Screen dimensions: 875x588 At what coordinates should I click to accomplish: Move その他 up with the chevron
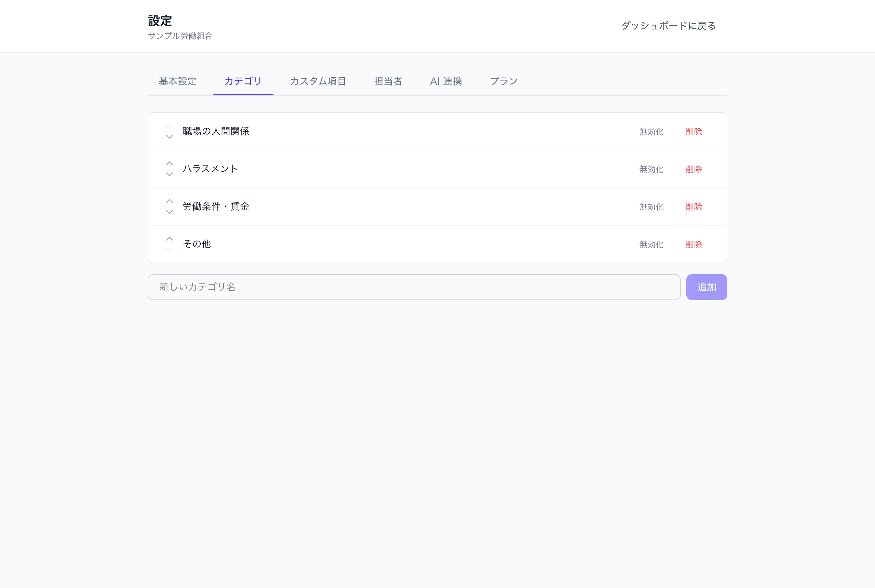170,239
